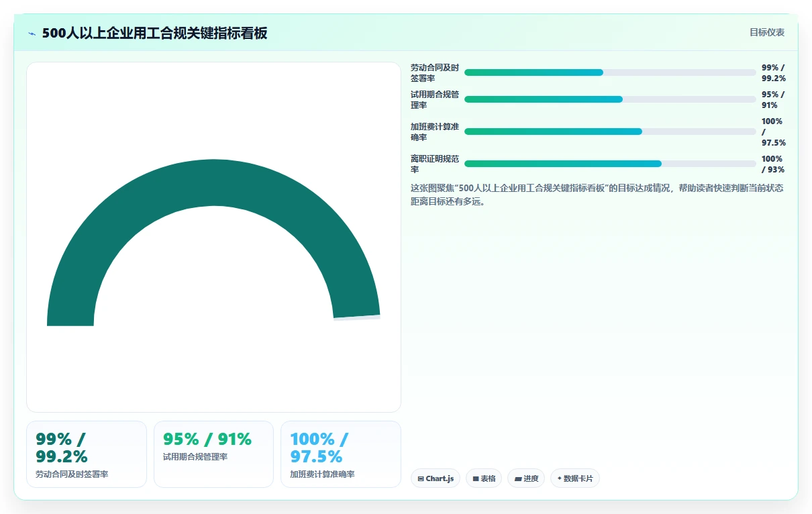Click the 加班费计算准确率 progress bar

610,132
